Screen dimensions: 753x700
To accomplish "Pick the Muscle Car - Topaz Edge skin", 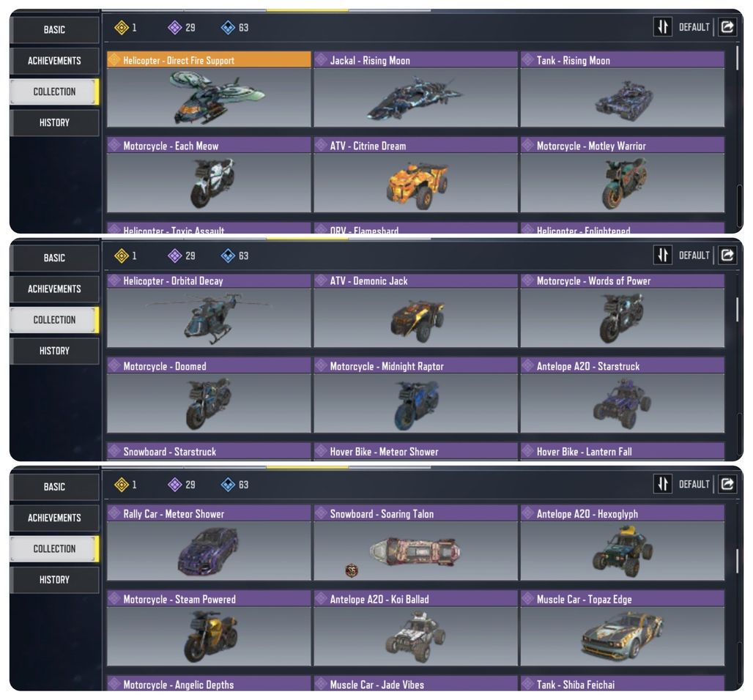I will [x=623, y=628].
